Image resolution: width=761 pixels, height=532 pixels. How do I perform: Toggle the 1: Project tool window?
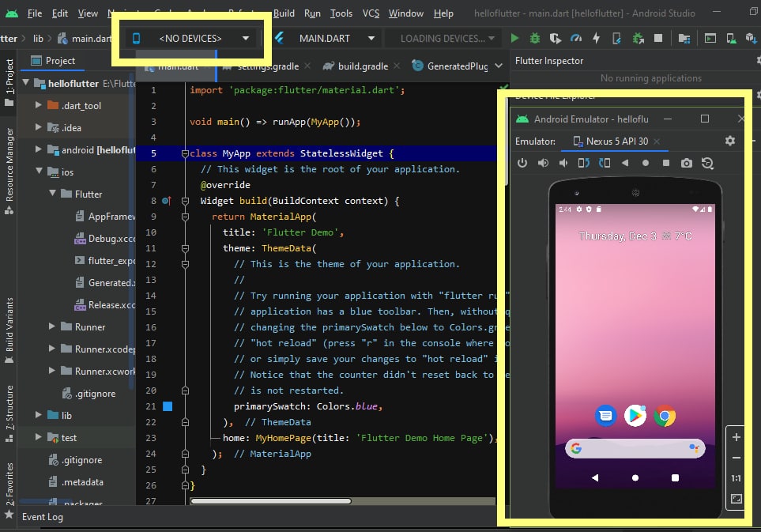(9, 82)
